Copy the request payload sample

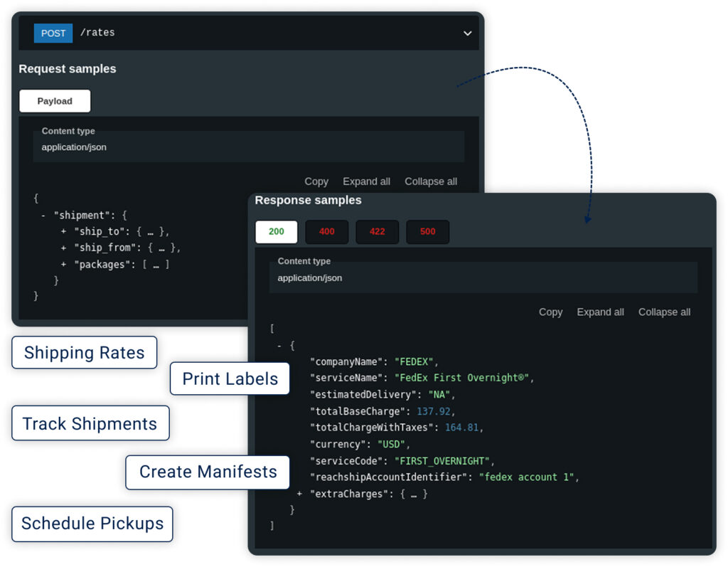(x=316, y=181)
